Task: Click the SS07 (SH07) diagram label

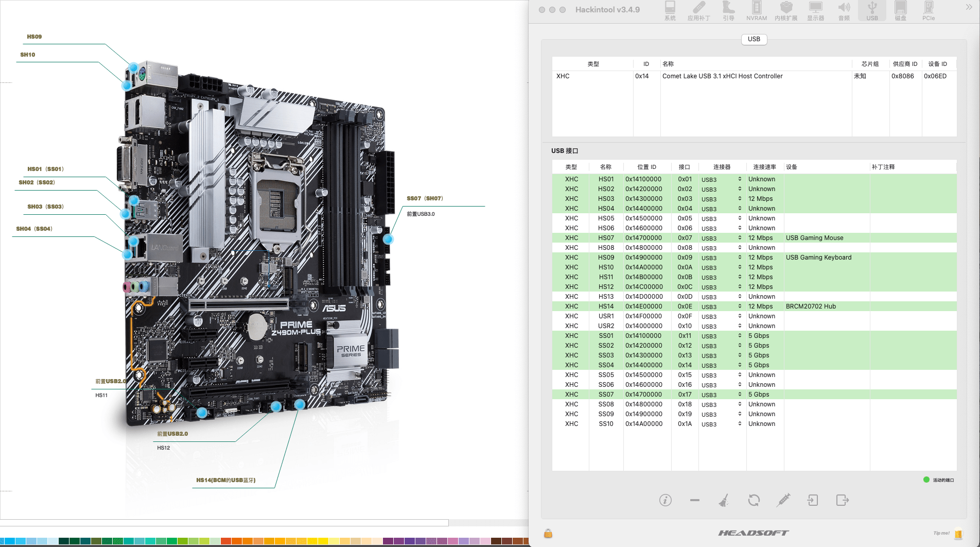Action: [x=425, y=198]
